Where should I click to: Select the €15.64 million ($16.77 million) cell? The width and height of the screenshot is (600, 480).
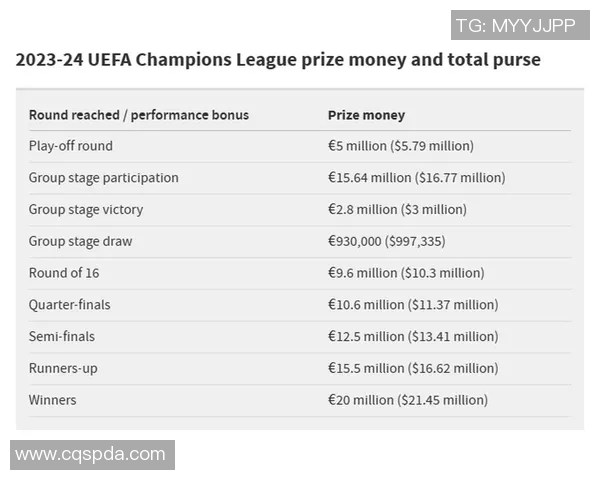[x=416, y=178]
